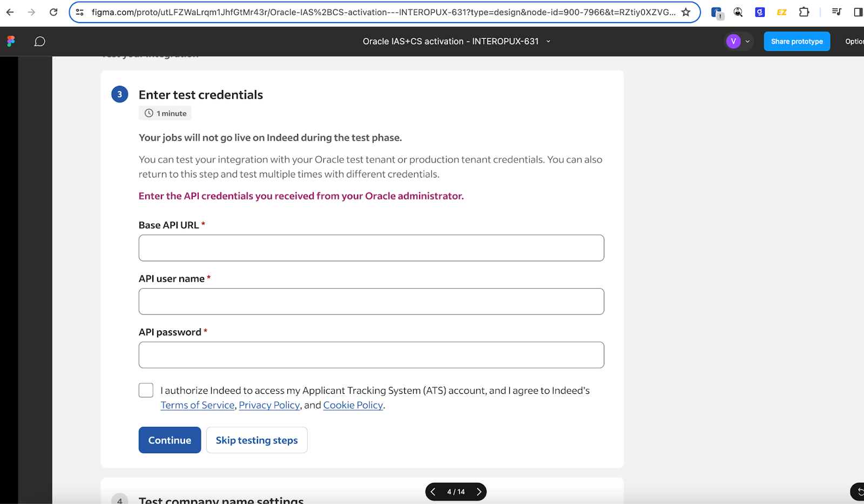This screenshot has width=864, height=504.
Task: Go to previous prototype frame arrow
Action: pyautogui.click(x=433, y=492)
